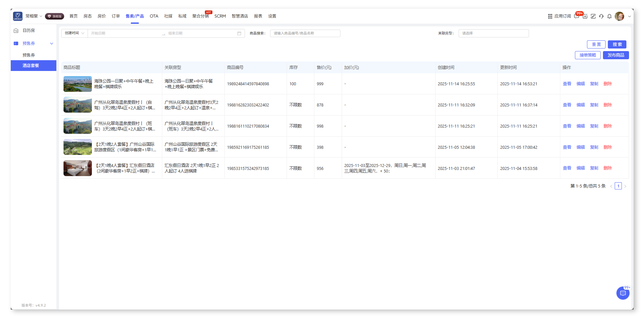
Task: Collapse the 预售券 sidebar group
Action: click(x=51, y=44)
